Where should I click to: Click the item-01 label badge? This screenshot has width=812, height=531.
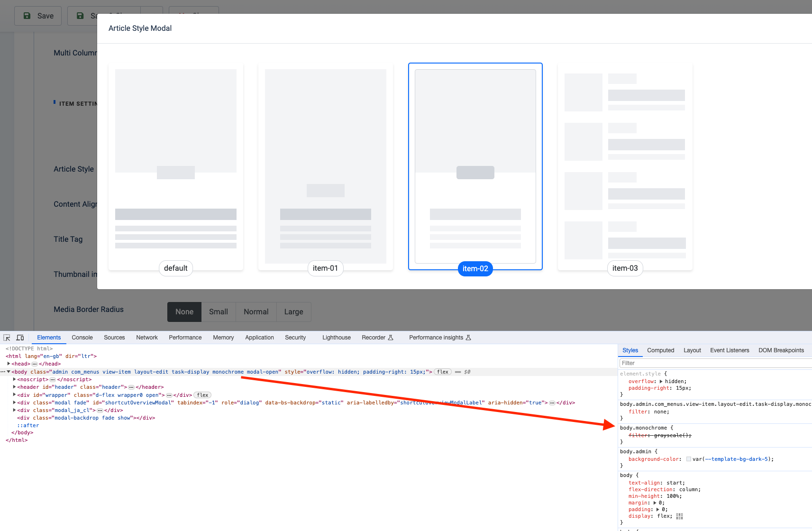(x=326, y=268)
